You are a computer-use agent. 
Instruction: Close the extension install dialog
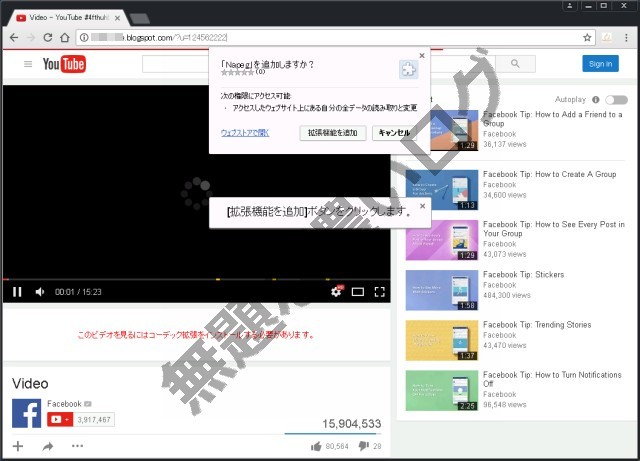[x=422, y=56]
